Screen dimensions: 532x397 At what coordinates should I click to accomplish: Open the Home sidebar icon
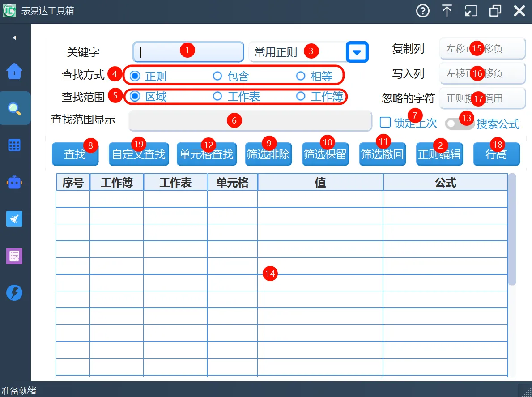coord(14,71)
